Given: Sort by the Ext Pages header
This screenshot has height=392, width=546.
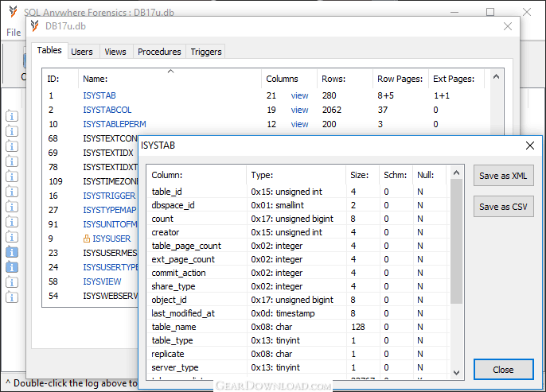Looking at the screenshot, I should [456, 79].
